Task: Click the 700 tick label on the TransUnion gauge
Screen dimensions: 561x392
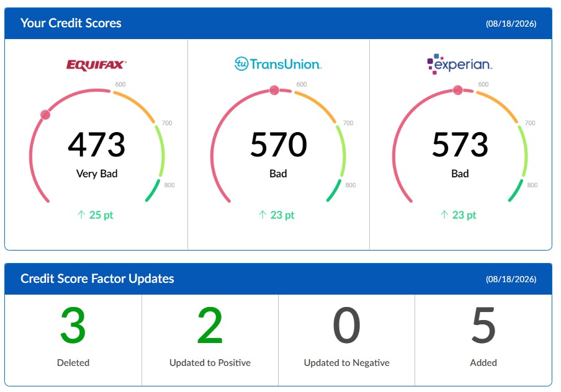Action: click(x=348, y=123)
